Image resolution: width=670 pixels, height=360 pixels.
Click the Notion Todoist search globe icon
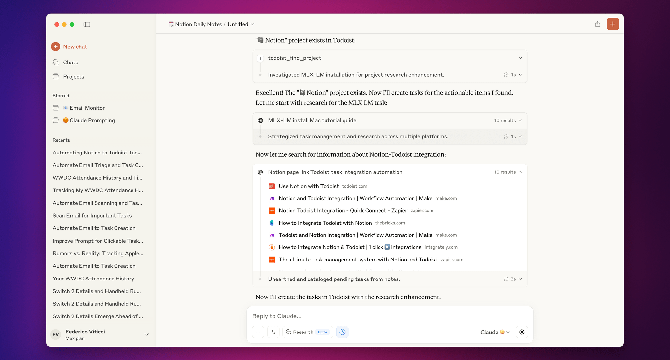pos(260,172)
